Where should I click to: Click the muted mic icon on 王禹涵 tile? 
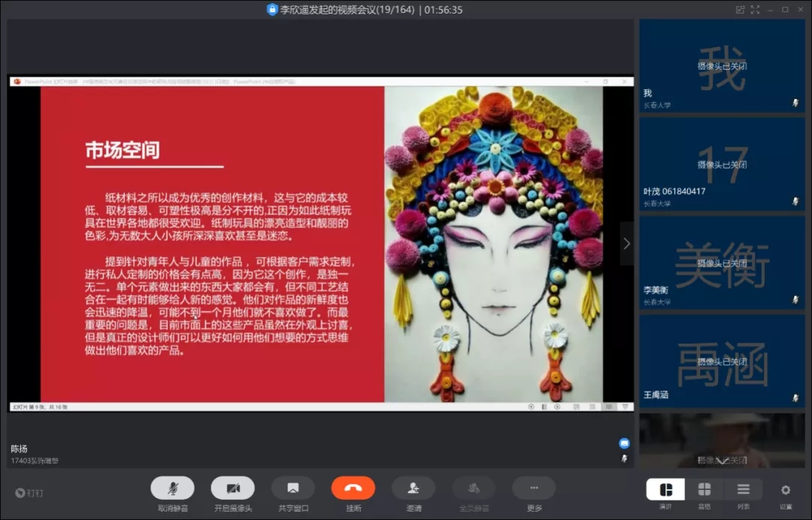click(x=795, y=398)
